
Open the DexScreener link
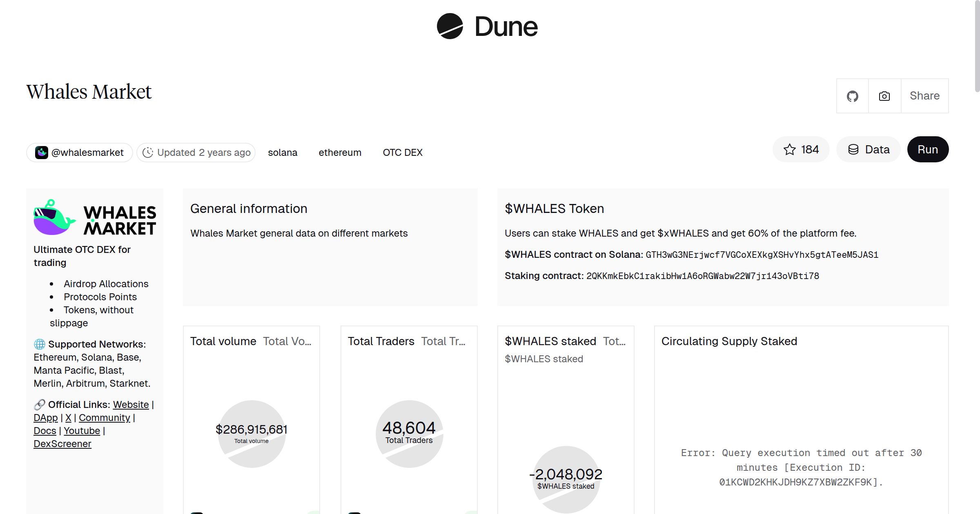tap(62, 443)
